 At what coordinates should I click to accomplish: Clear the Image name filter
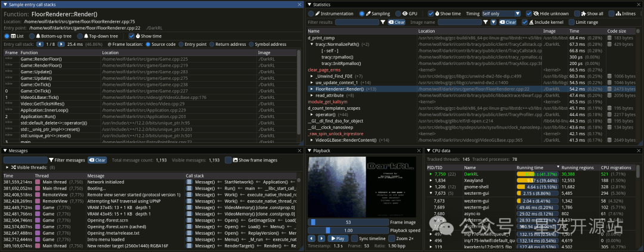pyautogui.click(x=507, y=22)
